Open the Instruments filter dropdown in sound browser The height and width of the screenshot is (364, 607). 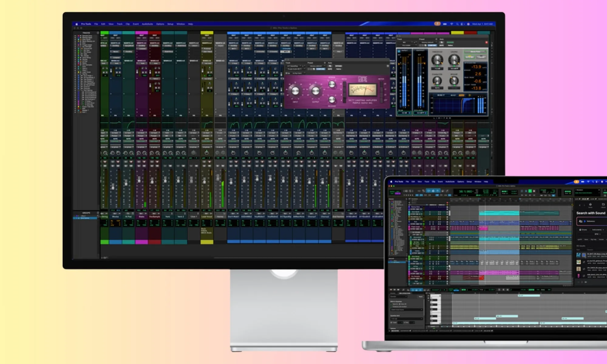point(597,230)
